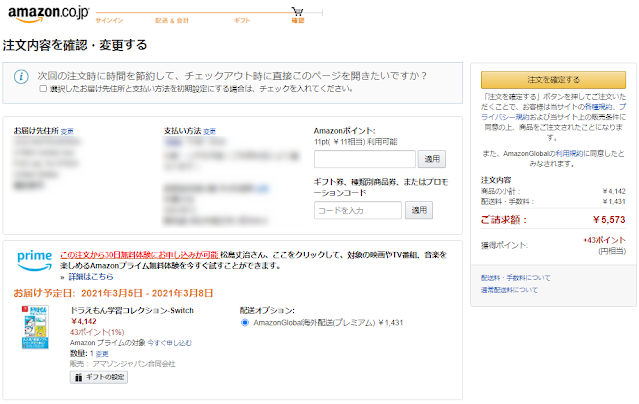This screenshot has width=639, height=404.
Task: Select AmazonGlobal海外配送(プレミアム) radio option
Action: click(x=245, y=322)
